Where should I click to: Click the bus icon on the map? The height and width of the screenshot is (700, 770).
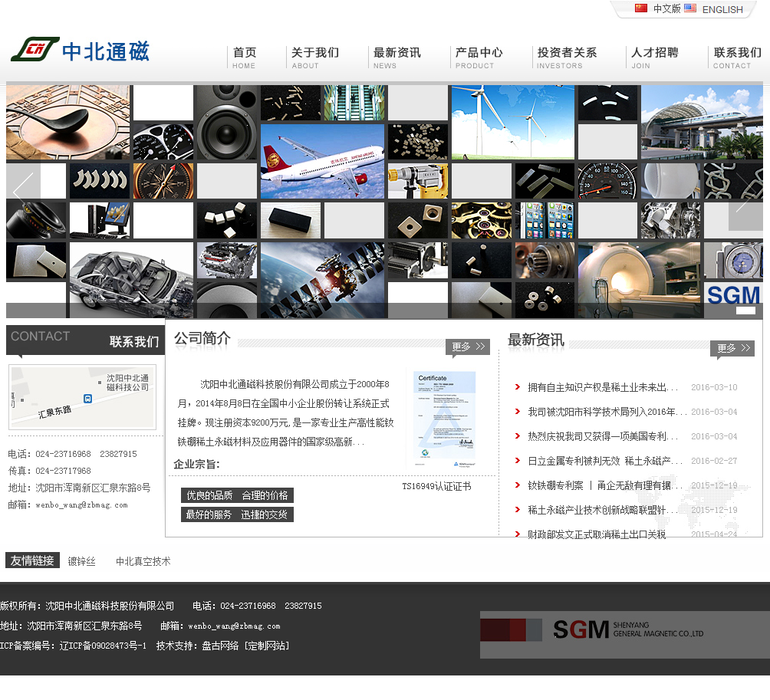(x=88, y=399)
